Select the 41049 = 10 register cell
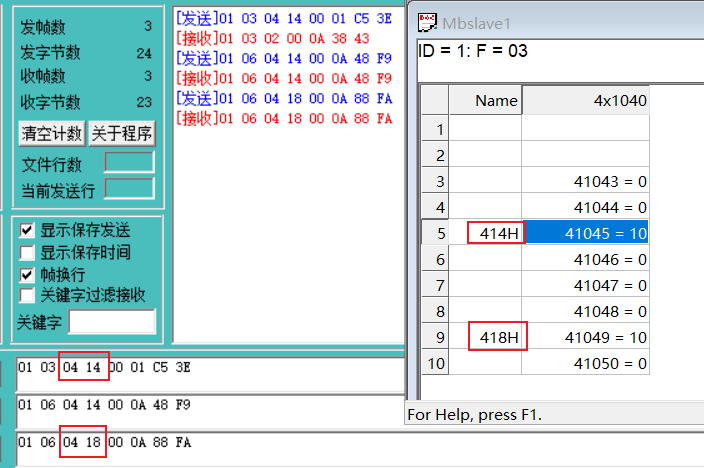This screenshot has width=704, height=468. coord(585,336)
